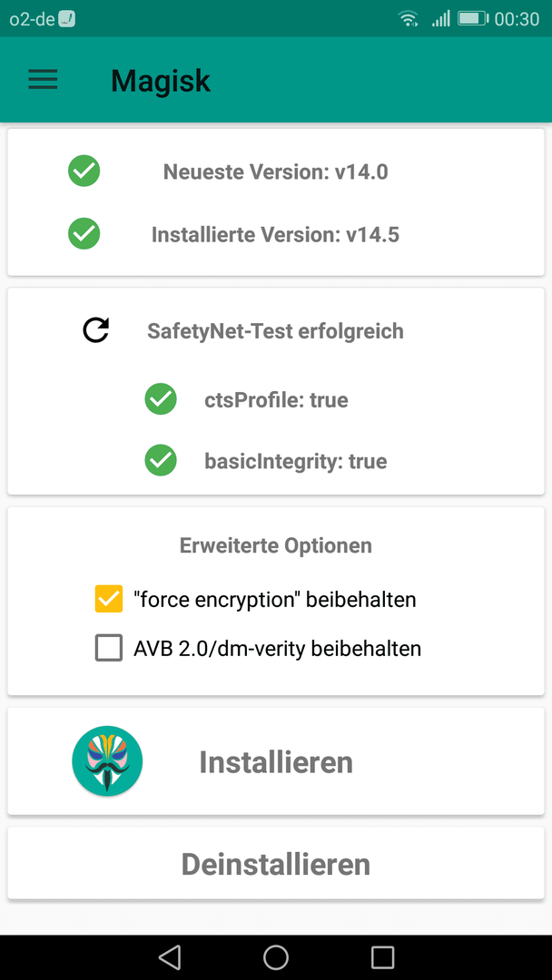Tap the basicIntegrity green checkmark icon
Image resolution: width=552 pixels, height=980 pixels.
[x=161, y=461]
